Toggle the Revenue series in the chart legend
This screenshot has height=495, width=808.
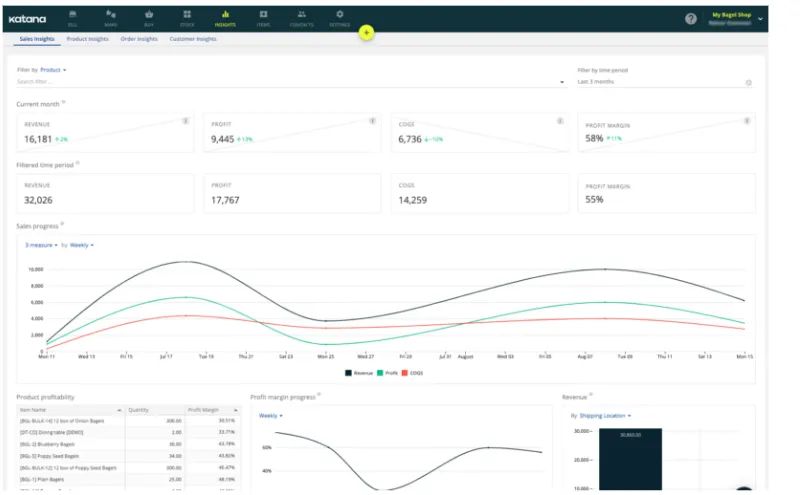361,372
